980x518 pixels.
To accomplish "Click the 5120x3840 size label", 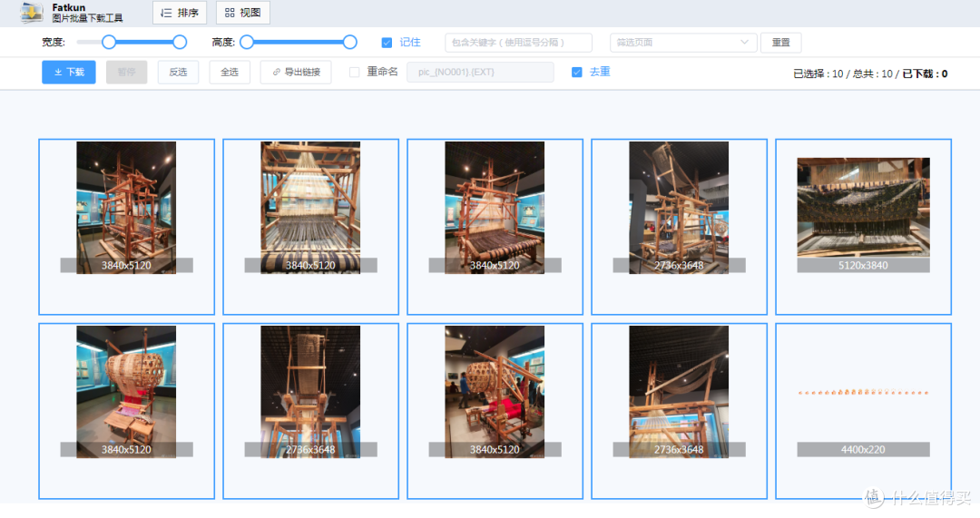I will pos(863,265).
